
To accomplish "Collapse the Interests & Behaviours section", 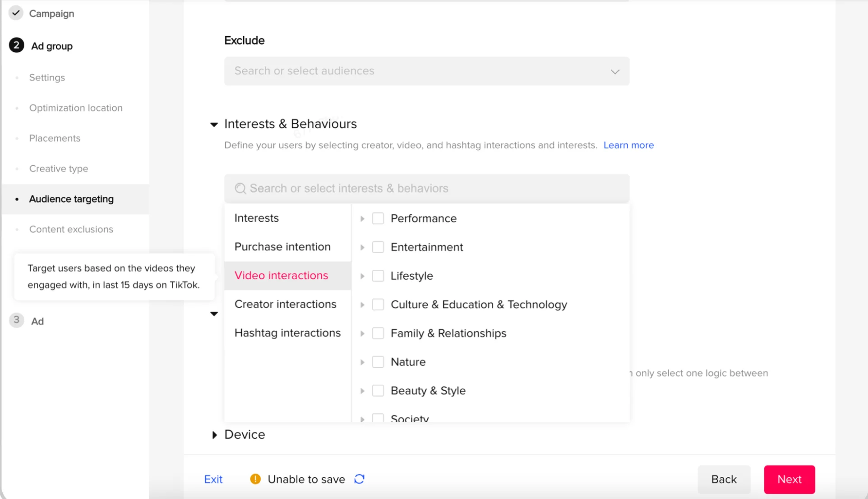I will [x=214, y=124].
